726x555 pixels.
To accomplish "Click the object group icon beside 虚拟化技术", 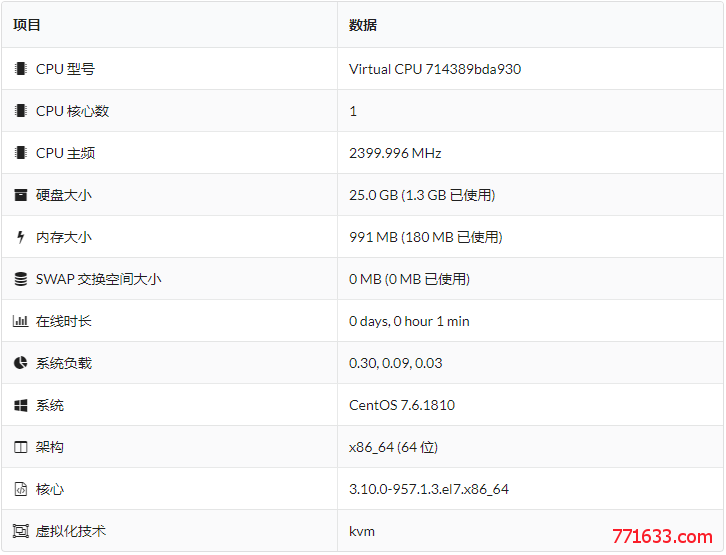I will 20,531.
